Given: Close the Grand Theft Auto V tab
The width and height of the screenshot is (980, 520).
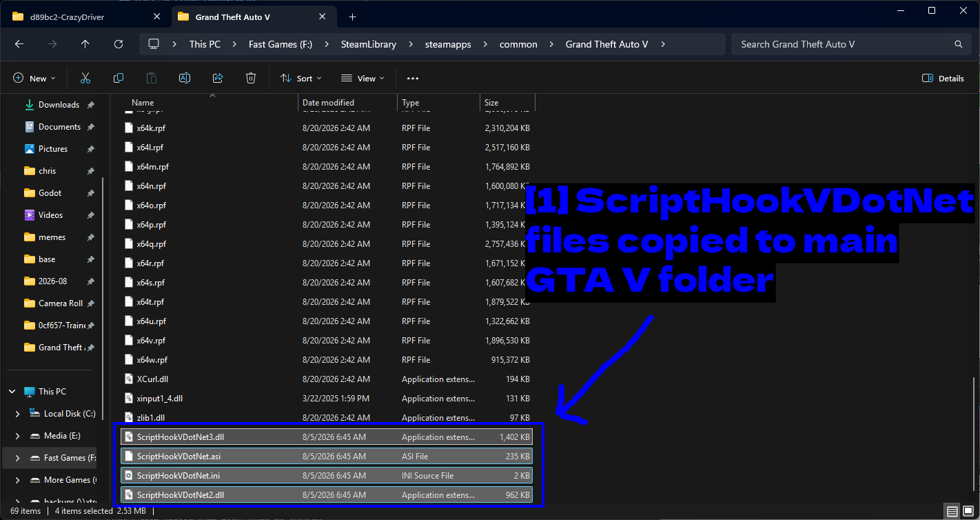Looking at the screenshot, I should click(322, 17).
